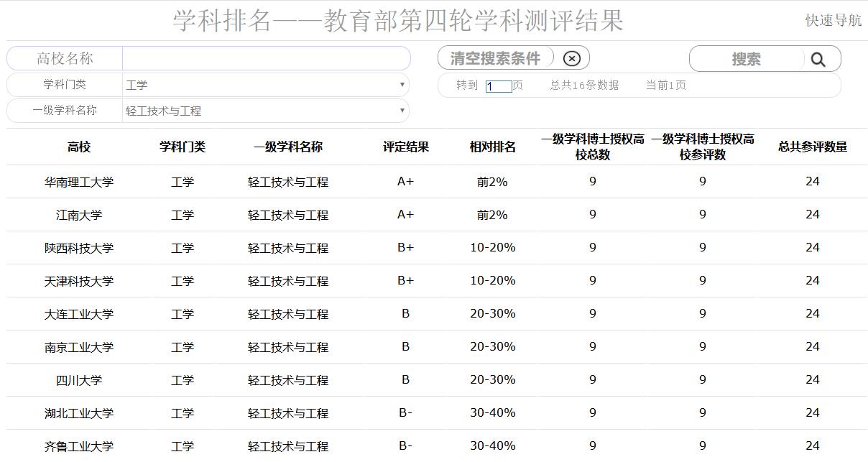Image resolution: width=868 pixels, height=462 pixels.
Task: Click the 高校名称 text input field
Action: 266,59
